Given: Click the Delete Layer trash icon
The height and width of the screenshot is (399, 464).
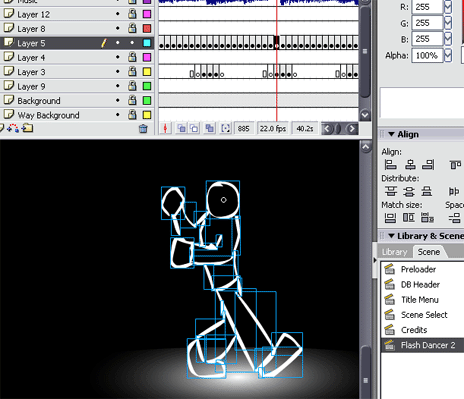Looking at the screenshot, I should point(143,129).
